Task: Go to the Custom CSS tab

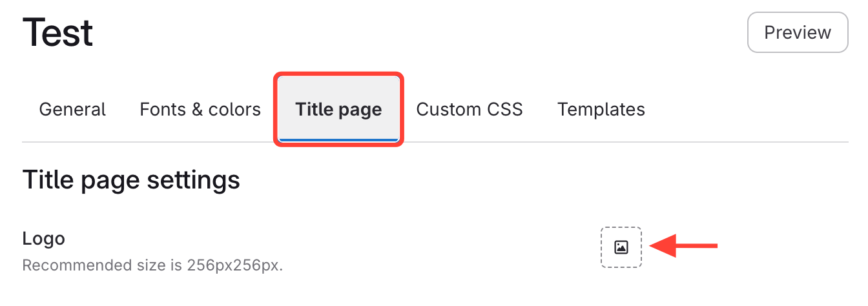Action: click(470, 109)
